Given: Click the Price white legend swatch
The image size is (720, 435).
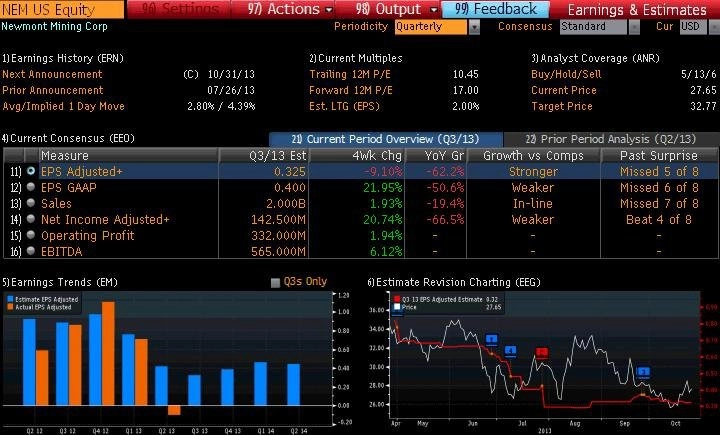Looking at the screenshot, I should click(397, 307).
